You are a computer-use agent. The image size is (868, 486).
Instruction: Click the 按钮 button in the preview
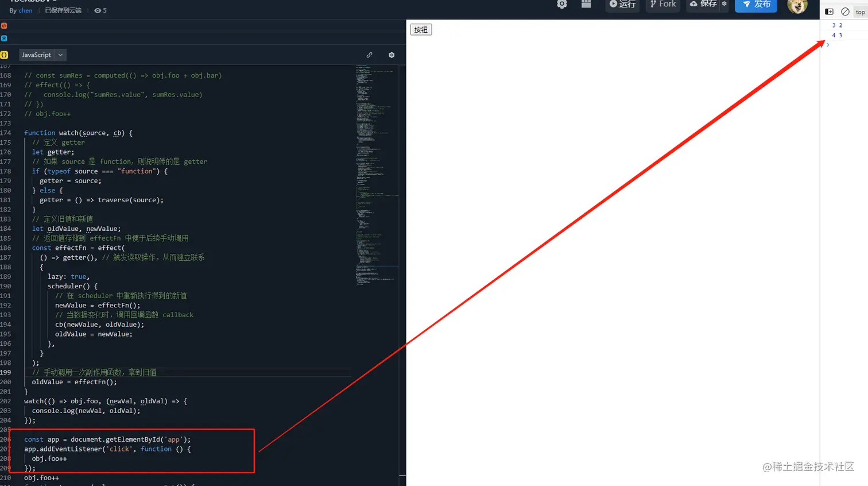click(x=421, y=30)
